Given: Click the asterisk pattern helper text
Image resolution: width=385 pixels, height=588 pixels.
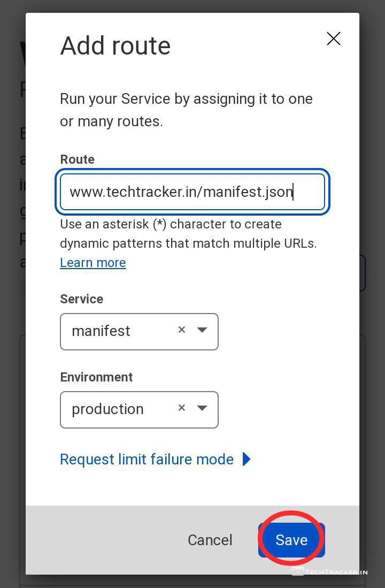Looking at the screenshot, I should coord(188,234).
